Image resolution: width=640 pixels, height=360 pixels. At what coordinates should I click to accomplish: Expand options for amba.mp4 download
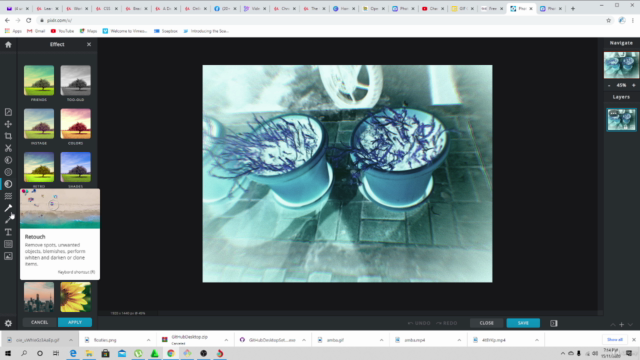coord(459,340)
